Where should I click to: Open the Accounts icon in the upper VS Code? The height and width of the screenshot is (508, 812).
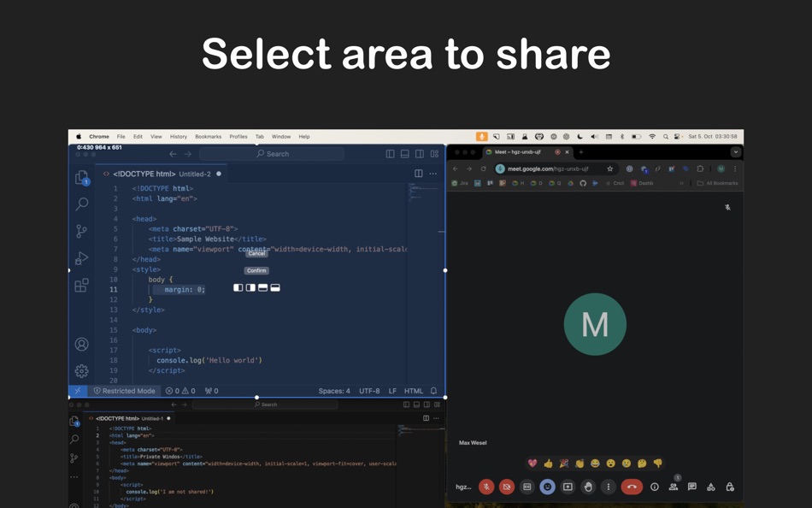[81, 344]
